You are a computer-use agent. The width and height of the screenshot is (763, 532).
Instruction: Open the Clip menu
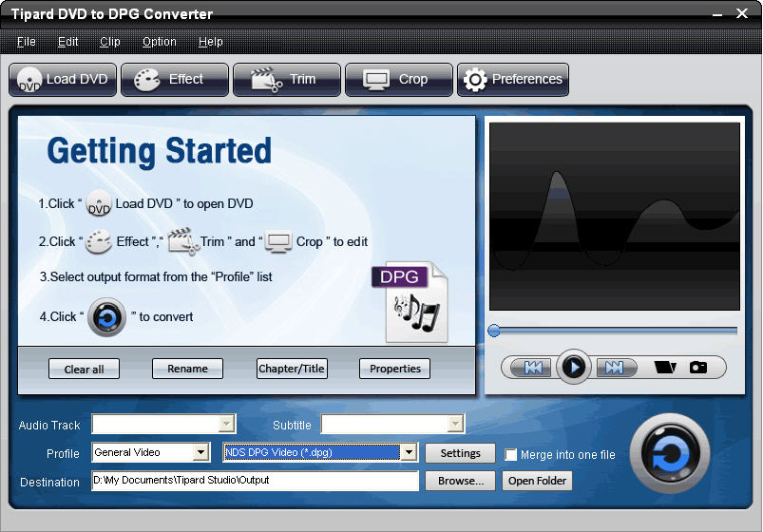(110, 42)
